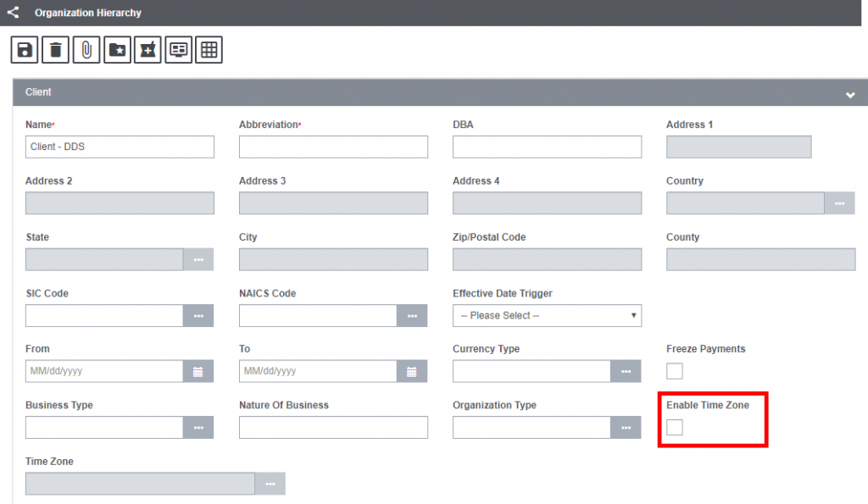Click the Organization Hierarchy title bar
The height and width of the screenshot is (504, 868).
87,13
